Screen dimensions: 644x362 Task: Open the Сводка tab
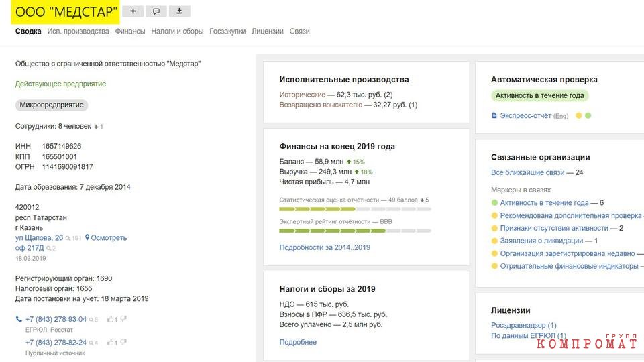[x=28, y=32]
